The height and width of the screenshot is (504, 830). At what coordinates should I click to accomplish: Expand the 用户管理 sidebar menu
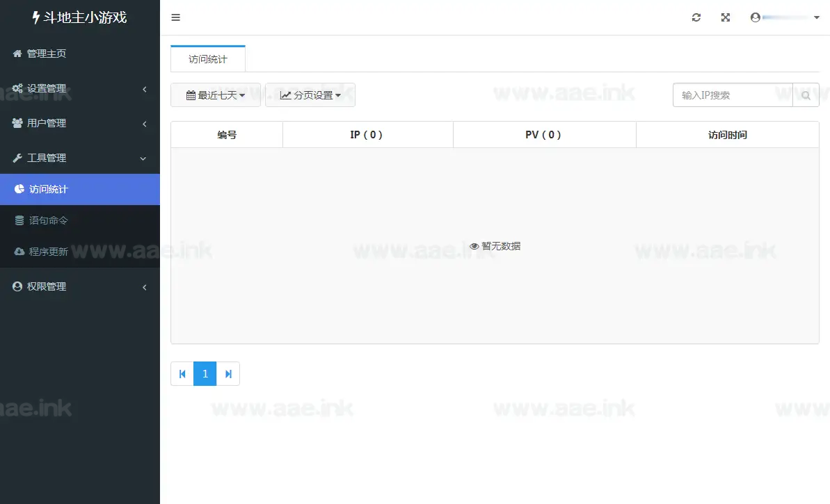click(x=79, y=123)
